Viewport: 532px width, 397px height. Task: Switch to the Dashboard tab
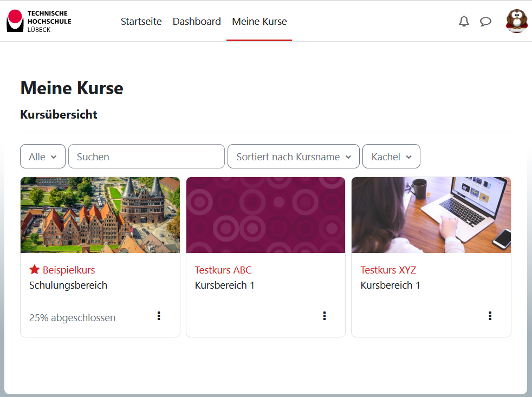(x=197, y=21)
